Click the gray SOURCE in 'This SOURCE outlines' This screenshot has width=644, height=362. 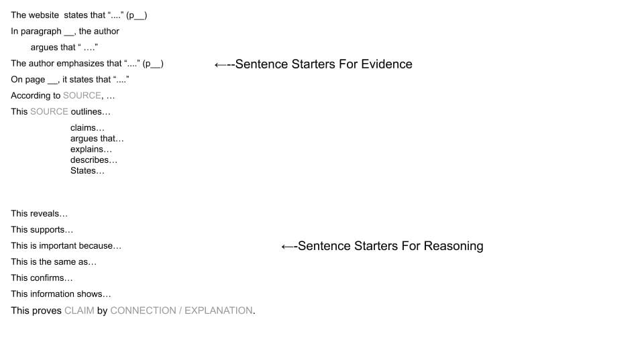tap(49, 112)
